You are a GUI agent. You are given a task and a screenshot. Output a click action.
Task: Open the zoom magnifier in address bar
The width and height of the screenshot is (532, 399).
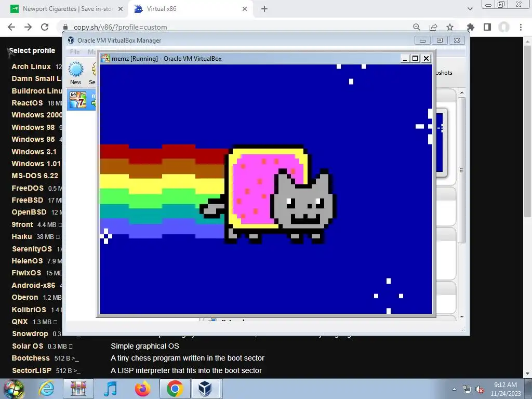[x=417, y=27]
